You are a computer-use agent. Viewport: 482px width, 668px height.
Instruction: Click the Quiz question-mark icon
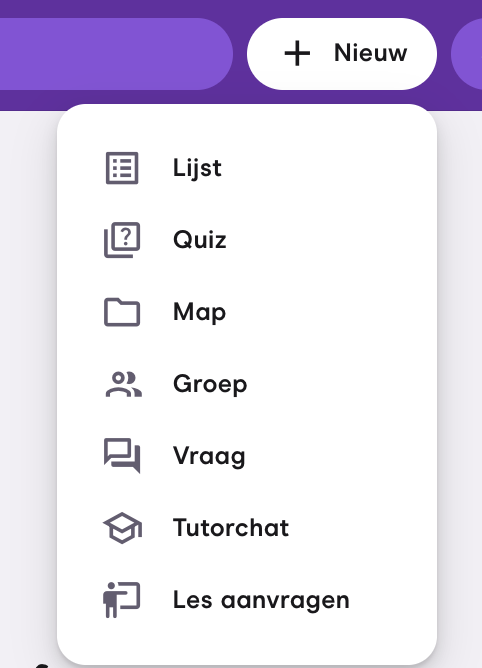(122, 240)
